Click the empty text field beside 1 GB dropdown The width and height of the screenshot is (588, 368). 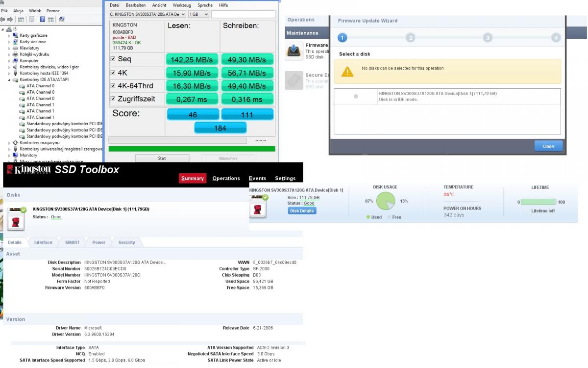coord(243,15)
